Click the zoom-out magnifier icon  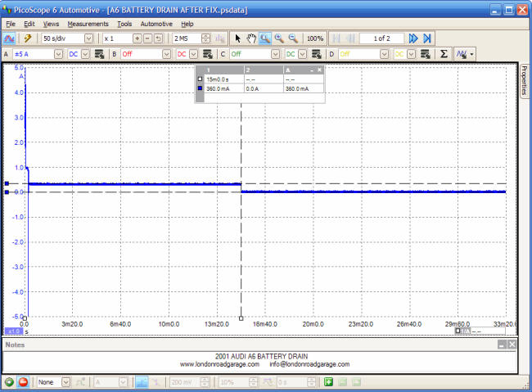(x=292, y=38)
